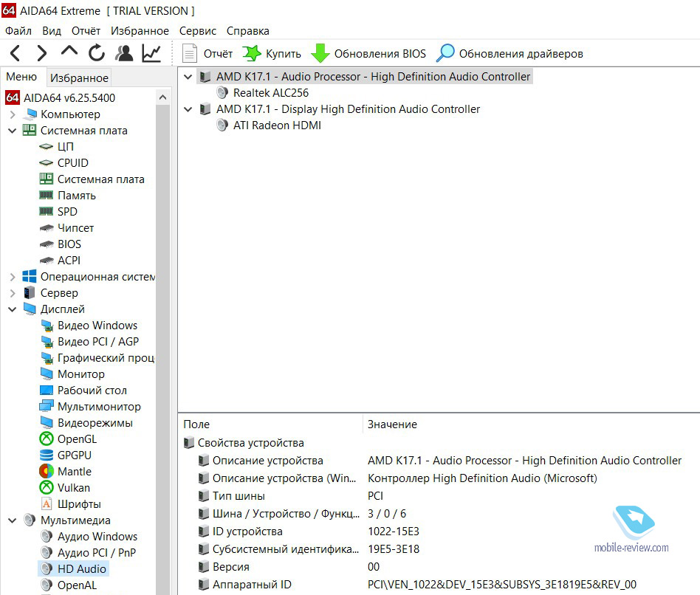Screen dimensions: 700x595
Task: Open the GPGPU tree item
Action: pos(66,455)
